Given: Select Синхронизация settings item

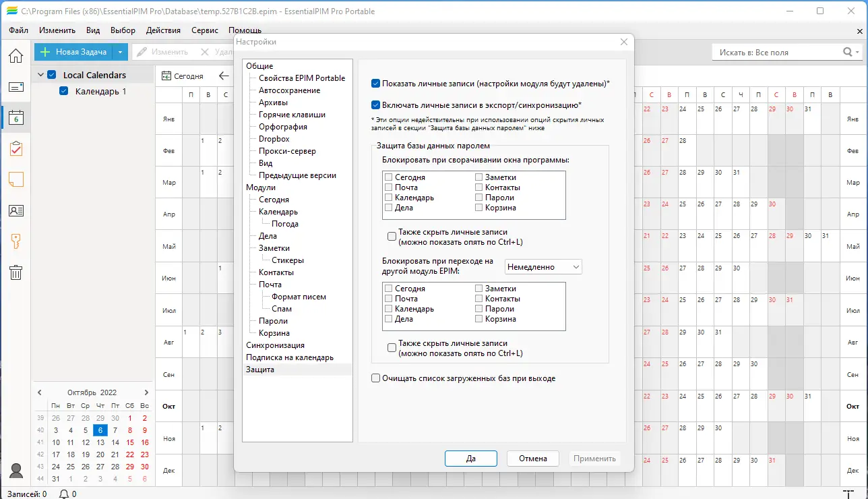Looking at the screenshot, I should [x=276, y=345].
